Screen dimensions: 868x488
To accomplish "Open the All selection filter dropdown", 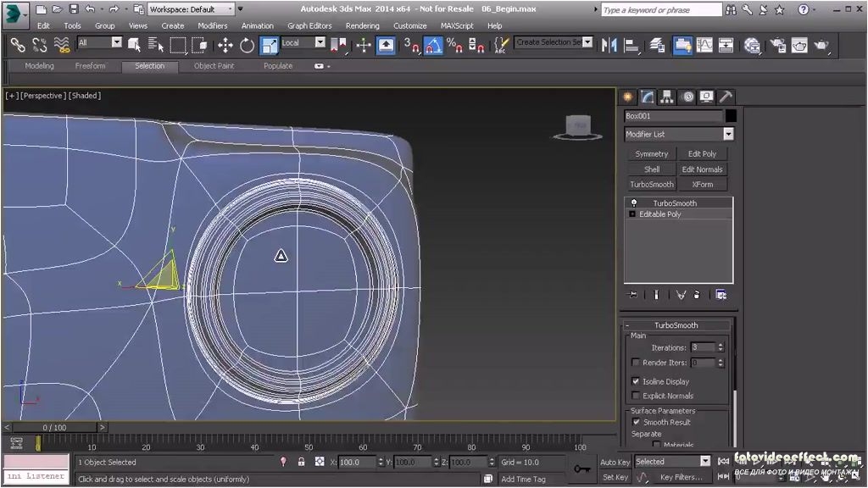I will [x=100, y=42].
